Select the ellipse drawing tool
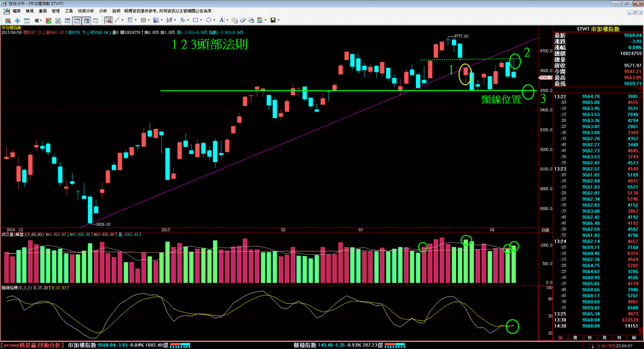Screen dimensions: 644x349 tap(209, 20)
